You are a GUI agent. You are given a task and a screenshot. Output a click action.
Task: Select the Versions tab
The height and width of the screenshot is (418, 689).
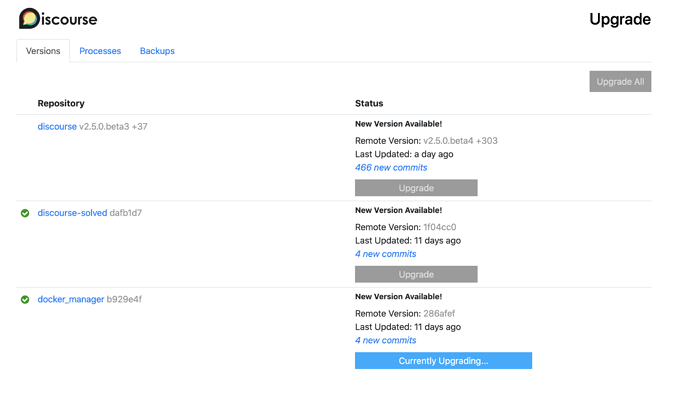tap(43, 51)
